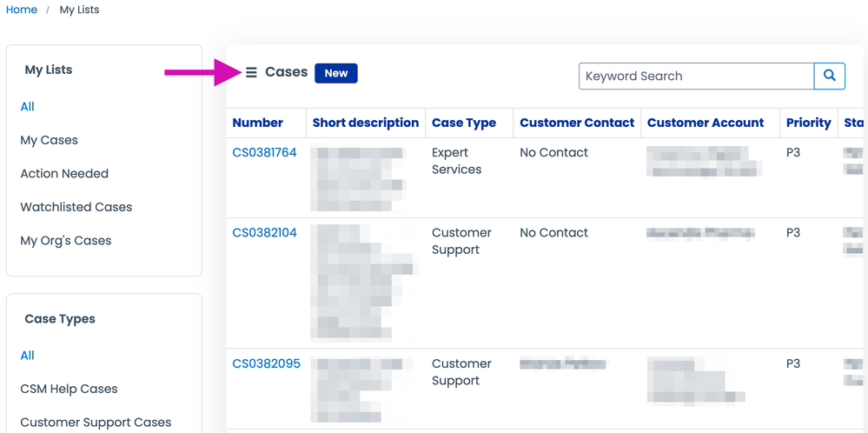Screen dimensions: 868x433
Task: Click the magnifying glass search button
Action: [830, 76]
